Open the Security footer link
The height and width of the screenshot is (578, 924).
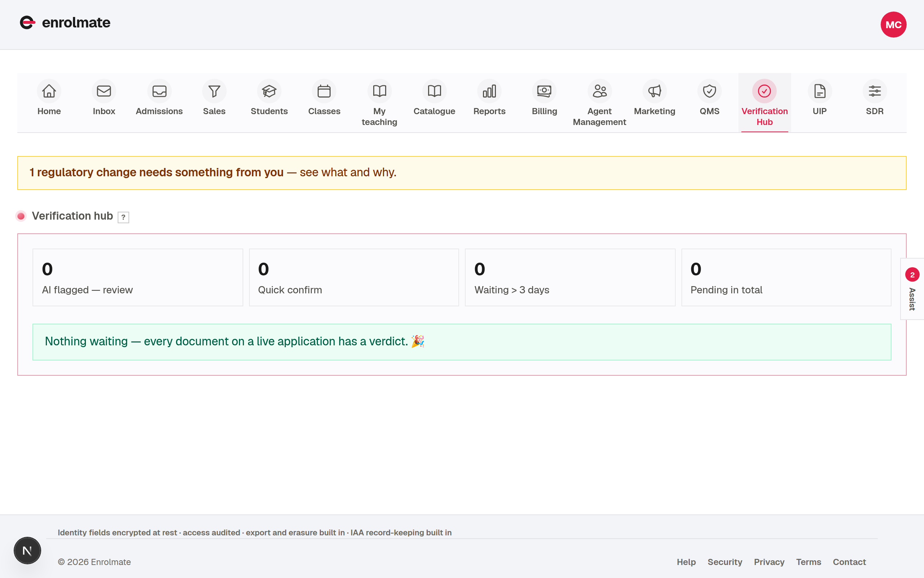725,562
